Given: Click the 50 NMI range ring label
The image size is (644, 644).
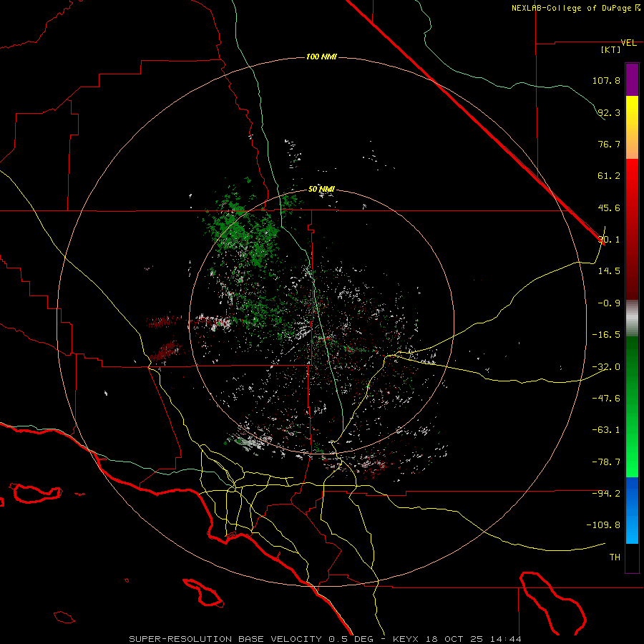Looking at the screenshot, I should click(x=321, y=189).
